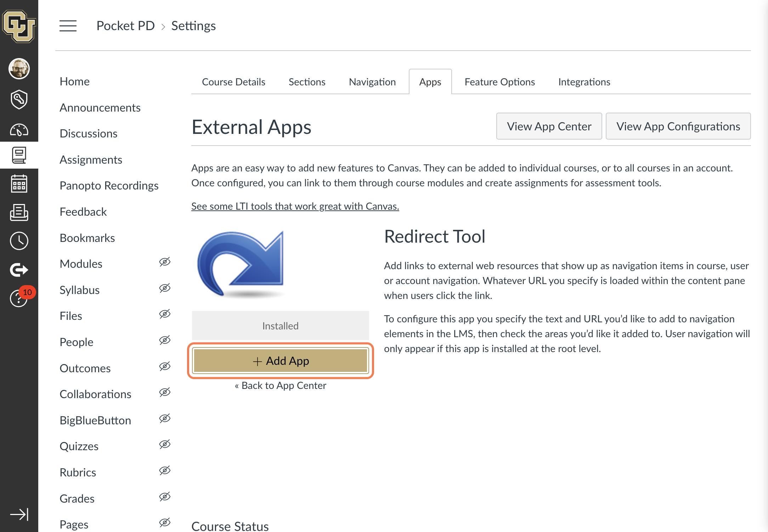Click the View App Configurations button
The image size is (768, 532).
(x=678, y=126)
